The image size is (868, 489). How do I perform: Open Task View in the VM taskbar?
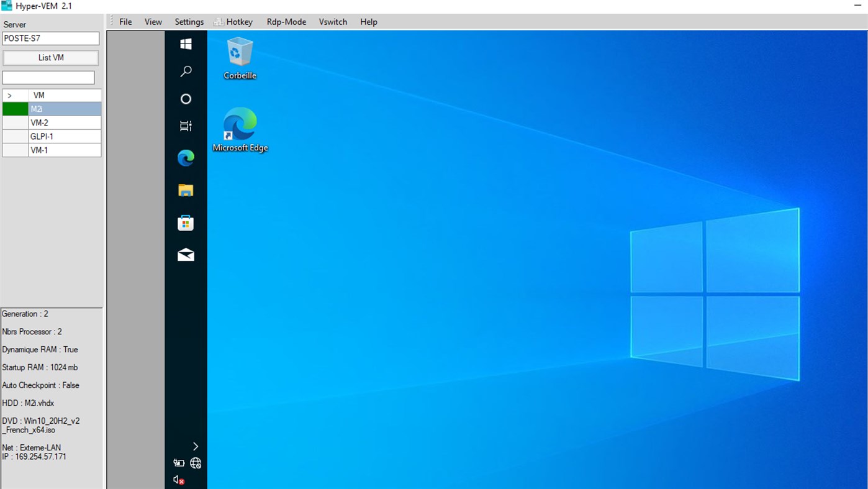[x=185, y=125]
